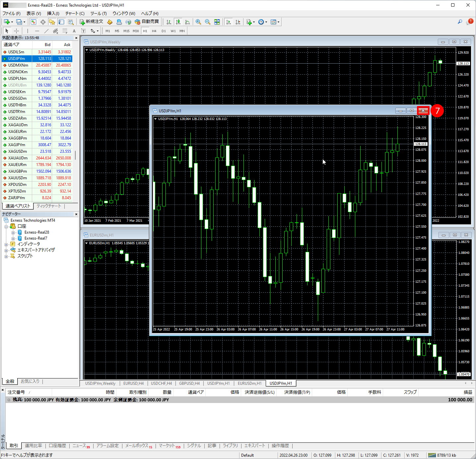
Task: Open the チャート menu
Action: [75, 13]
